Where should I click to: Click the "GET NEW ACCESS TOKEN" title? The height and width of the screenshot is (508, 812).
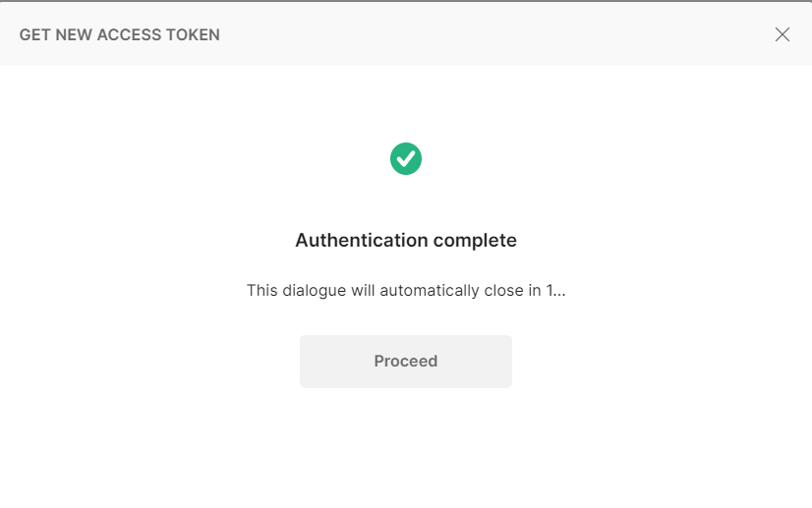tap(119, 35)
